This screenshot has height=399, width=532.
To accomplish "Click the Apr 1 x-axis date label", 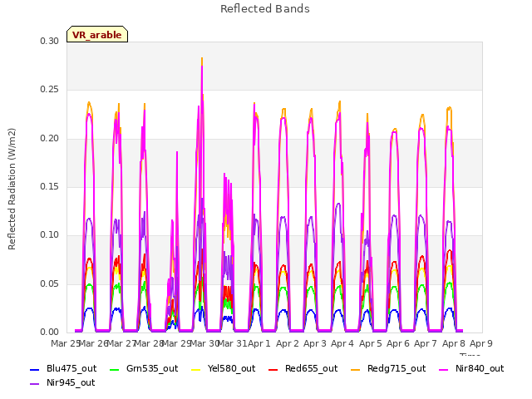I will click(x=259, y=343).
